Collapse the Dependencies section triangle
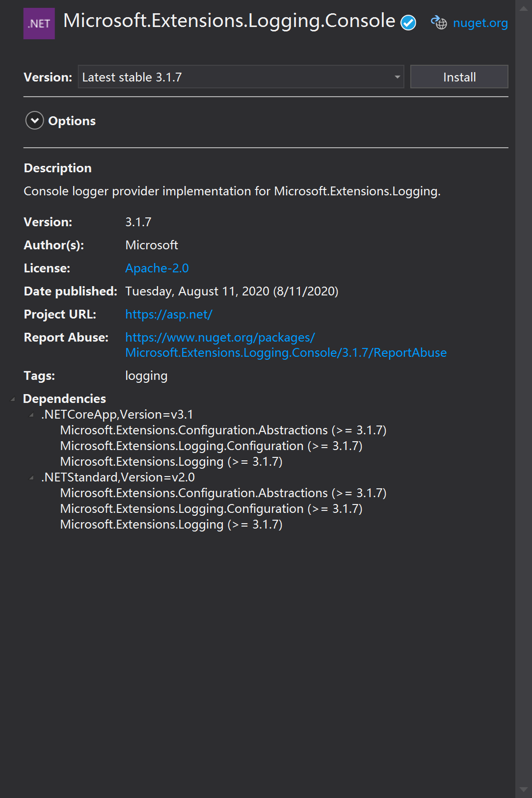The width and height of the screenshot is (532, 798). click(13, 399)
